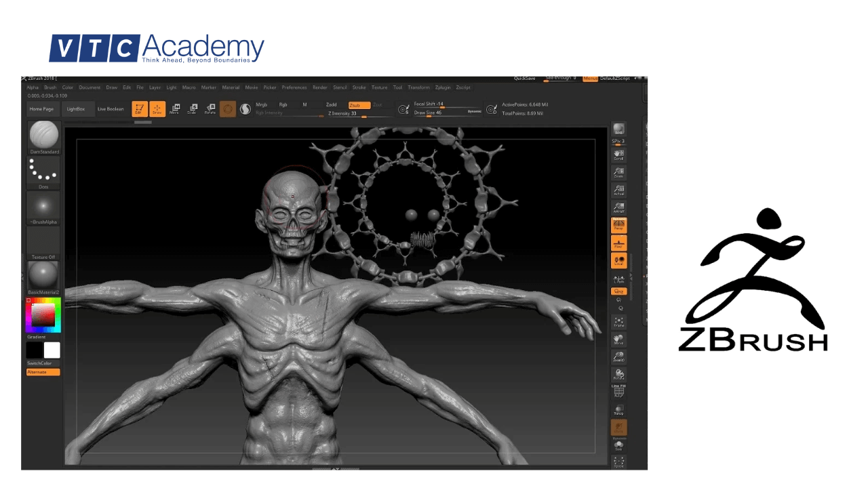
Task: Select the Draw mode button
Action: coord(157,109)
